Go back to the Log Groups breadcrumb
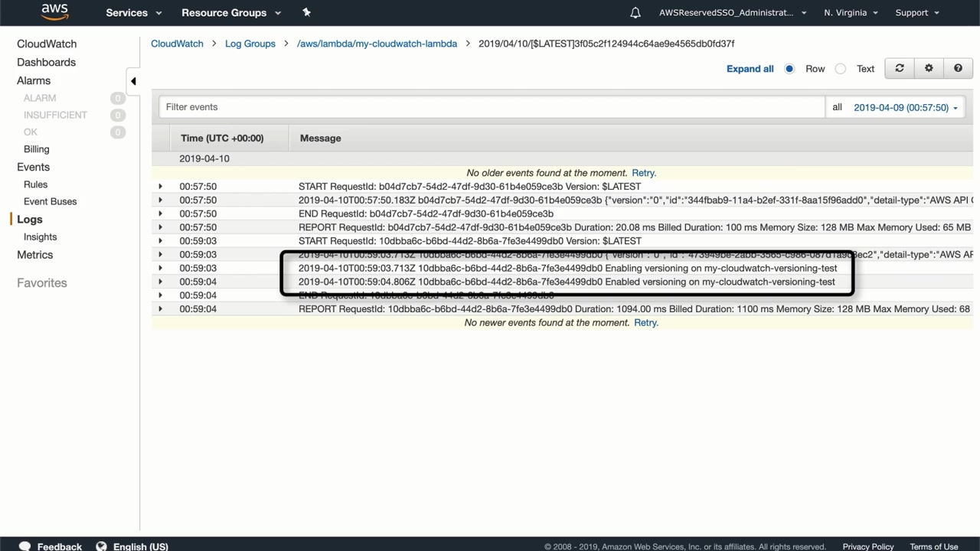The image size is (980, 551). (x=250, y=44)
